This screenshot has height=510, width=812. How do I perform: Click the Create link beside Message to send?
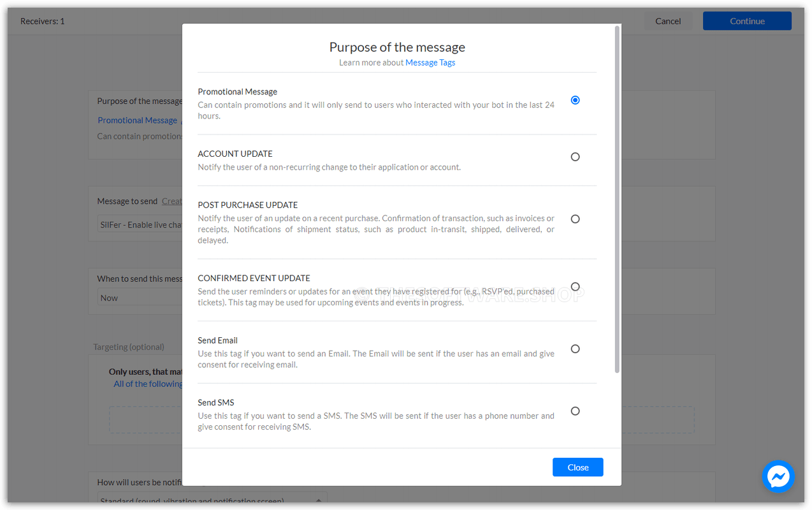(171, 201)
